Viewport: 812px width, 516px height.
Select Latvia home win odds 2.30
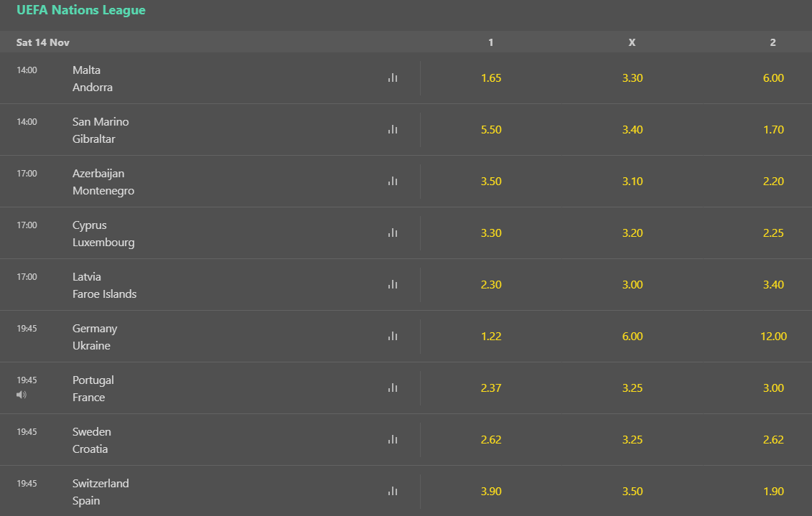491,285
